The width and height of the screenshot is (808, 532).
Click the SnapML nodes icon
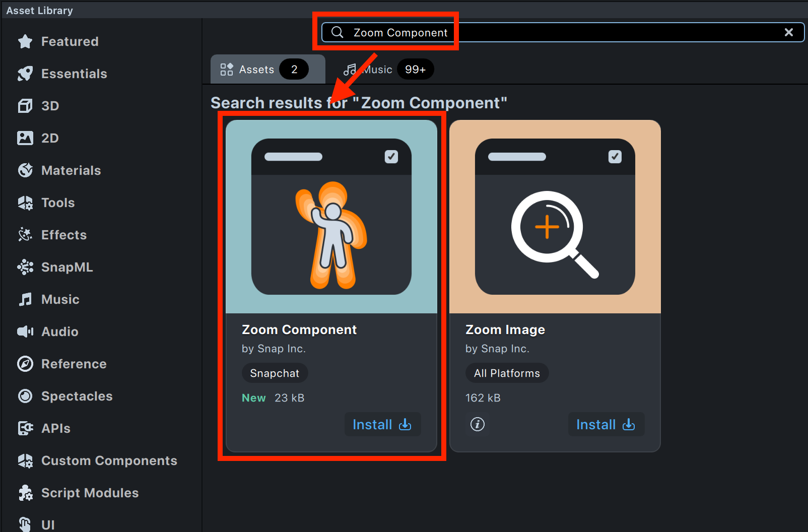coord(25,267)
